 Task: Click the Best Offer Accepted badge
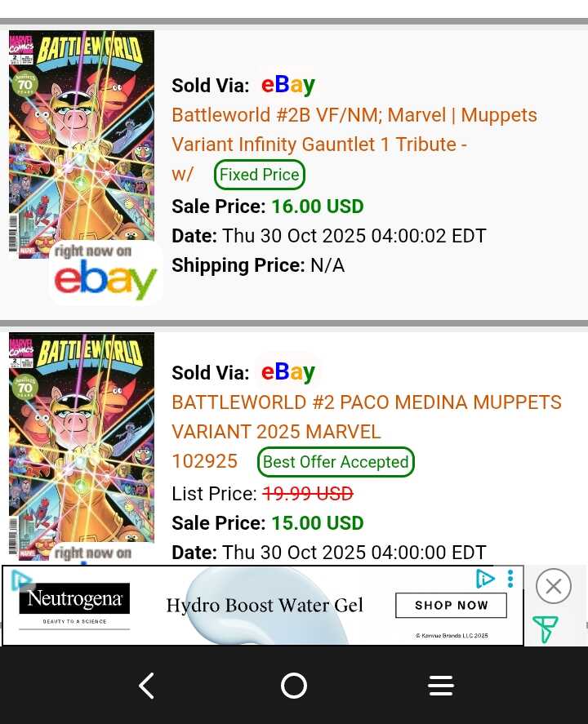click(336, 462)
